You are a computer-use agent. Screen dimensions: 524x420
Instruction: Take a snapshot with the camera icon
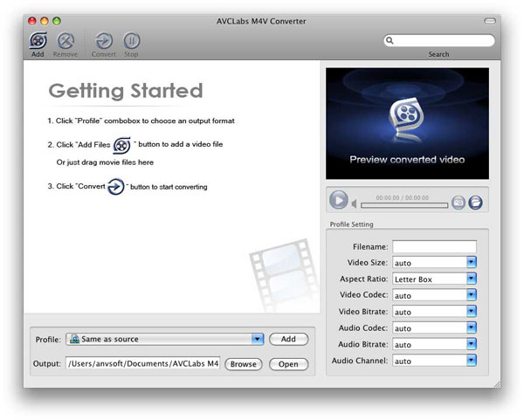pyautogui.click(x=458, y=203)
